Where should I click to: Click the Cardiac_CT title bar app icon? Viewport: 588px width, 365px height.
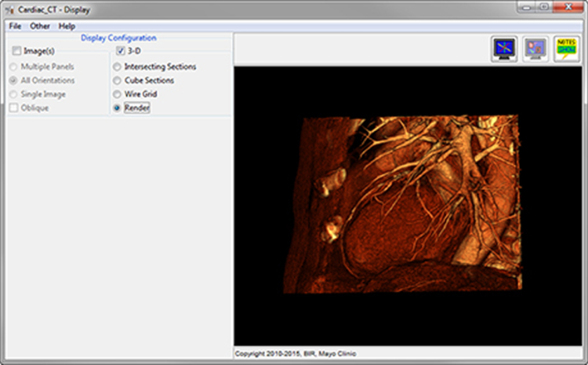[10, 10]
